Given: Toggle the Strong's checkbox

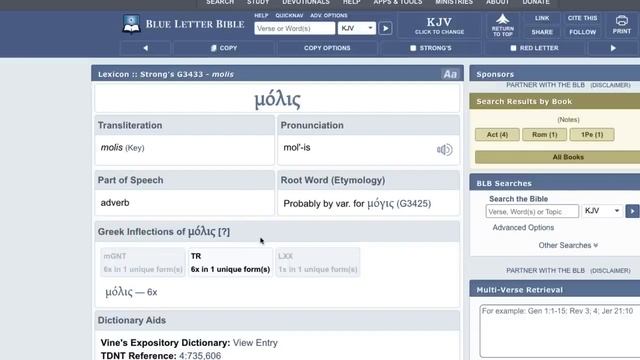Looking at the screenshot, I should click(413, 48).
